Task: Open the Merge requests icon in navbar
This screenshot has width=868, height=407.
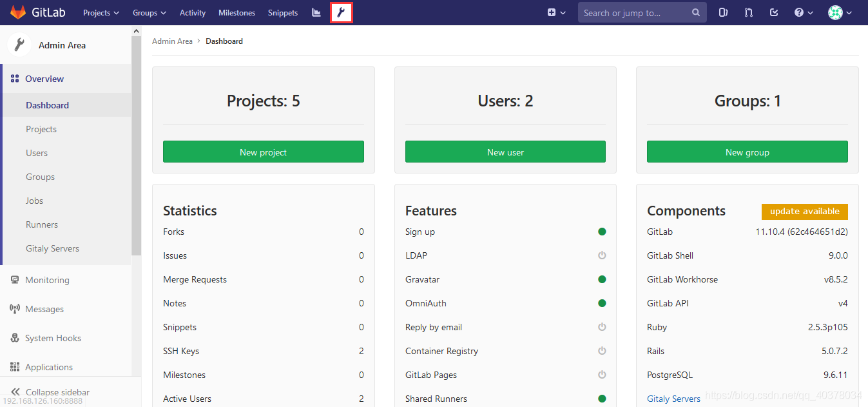Action: 749,12
